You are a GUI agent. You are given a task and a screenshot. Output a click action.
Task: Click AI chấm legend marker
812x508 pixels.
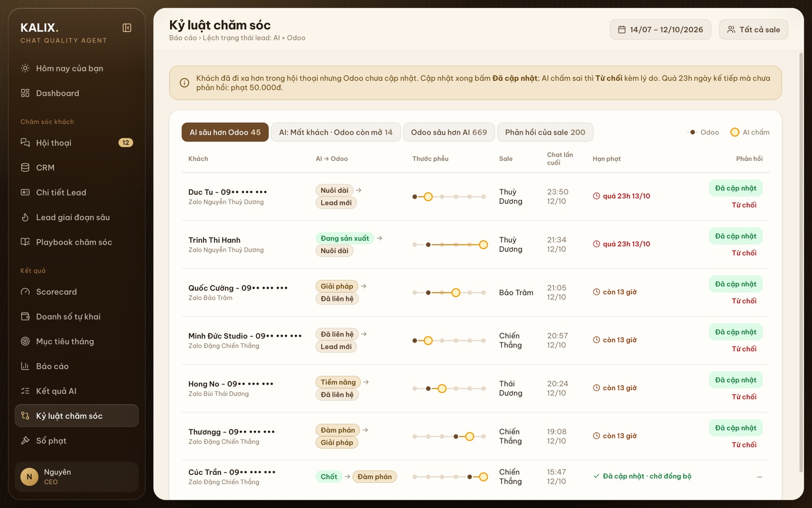pyautogui.click(x=734, y=132)
